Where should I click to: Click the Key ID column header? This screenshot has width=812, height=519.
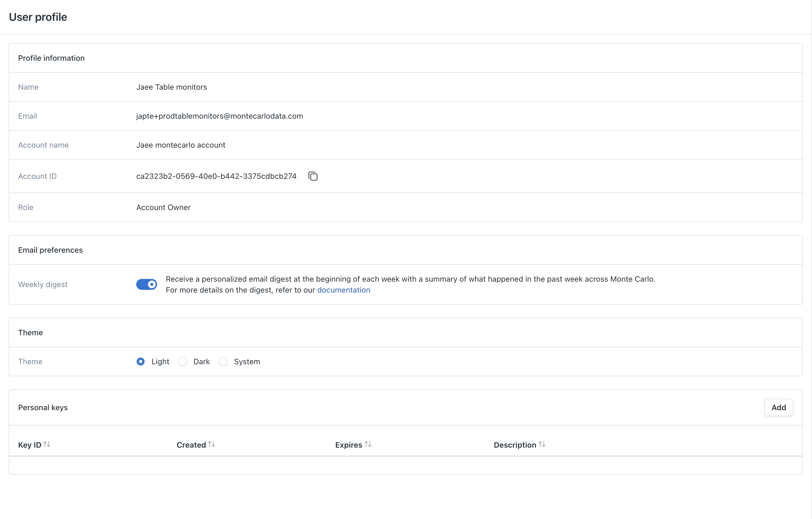coord(30,445)
